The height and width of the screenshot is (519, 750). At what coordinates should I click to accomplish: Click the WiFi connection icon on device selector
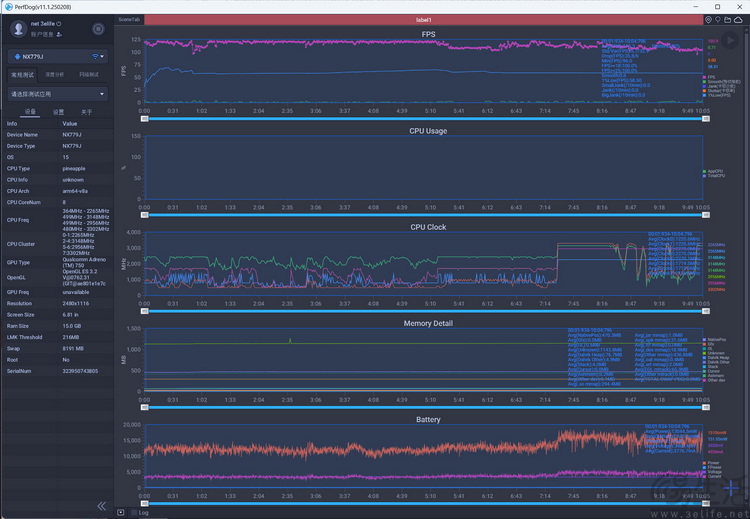(x=95, y=56)
